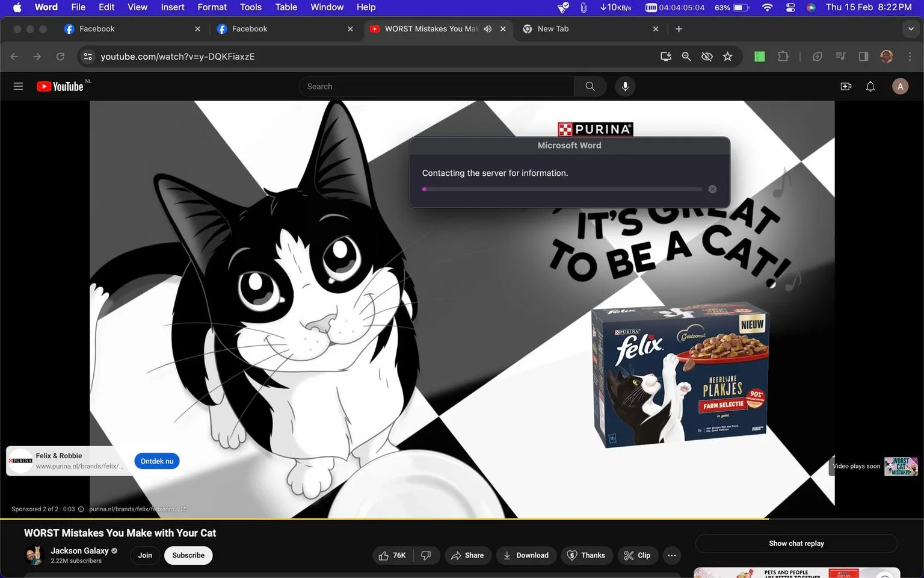Viewport: 924px width, 578px height.
Task: Click the Ontdek nu ad button
Action: pos(157,461)
